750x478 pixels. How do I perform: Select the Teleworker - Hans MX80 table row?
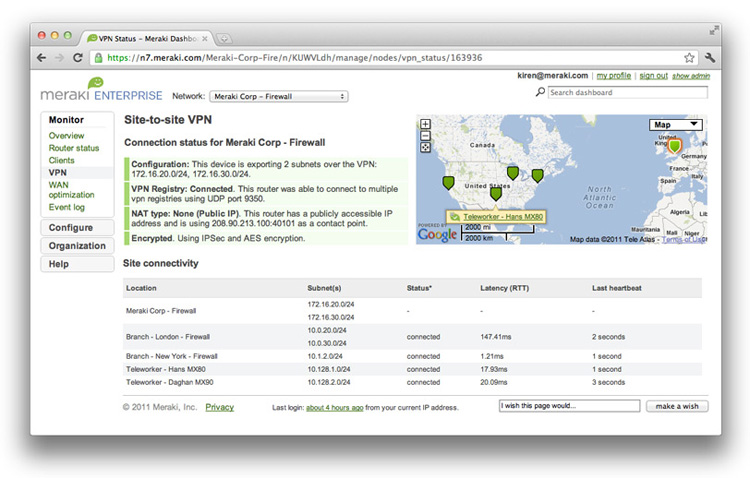(412, 369)
